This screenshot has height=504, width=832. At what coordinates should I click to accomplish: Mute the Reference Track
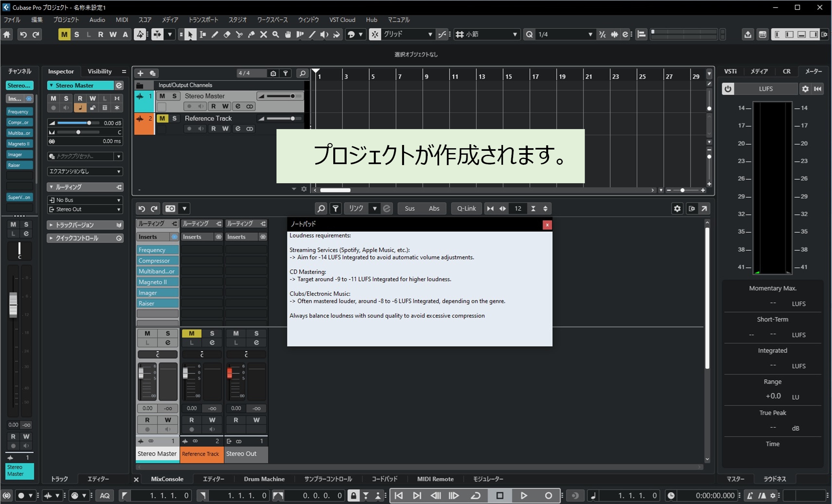point(163,118)
